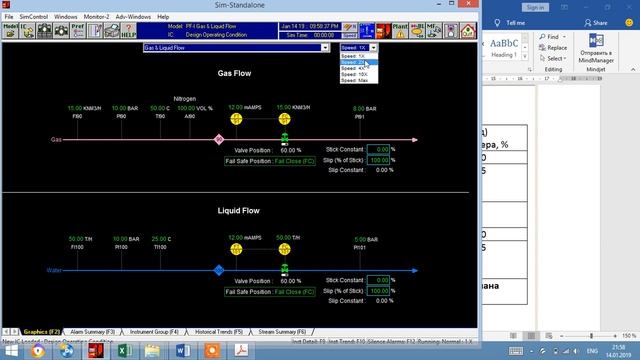Image resolution: width=640 pixels, height=360 pixels.
Task: Open the Speed 1X dropdown arrow
Action: 373,48
